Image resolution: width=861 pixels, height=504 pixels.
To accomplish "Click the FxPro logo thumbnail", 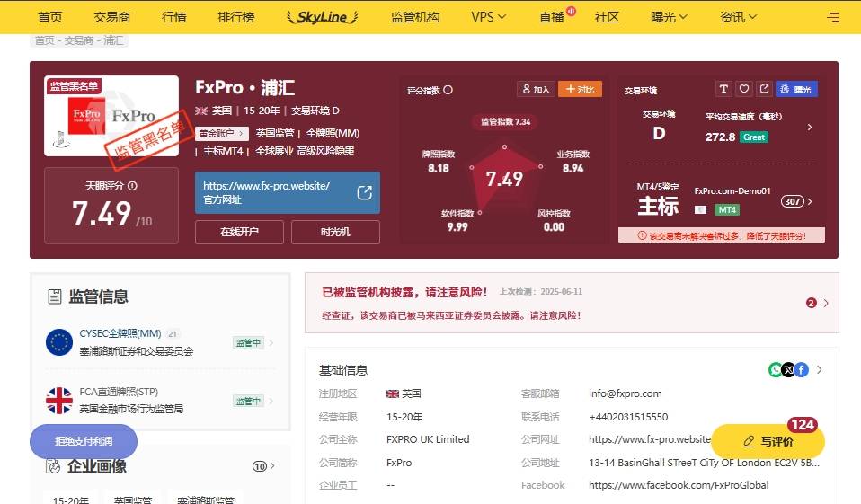I will tap(111, 116).
